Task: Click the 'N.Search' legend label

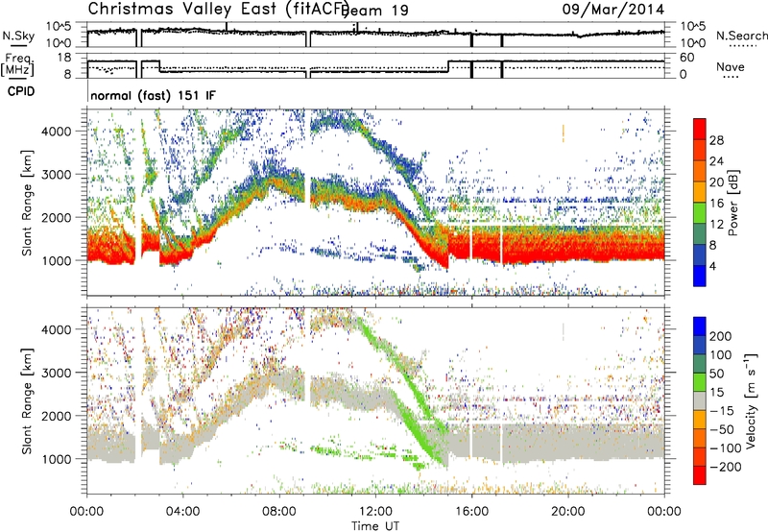Action: click(x=741, y=36)
